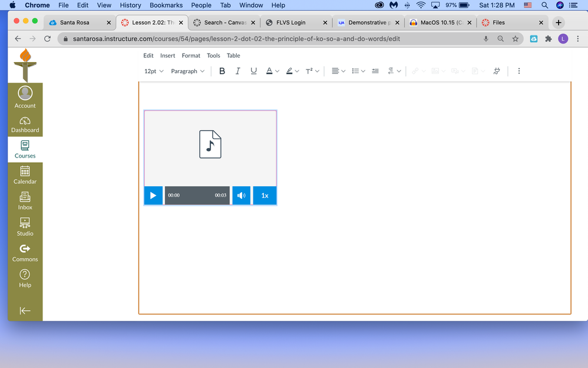This screenshot has height=368, width=588.
Task: Toggle bold formatting in editor toolbar
Action: 222,71
